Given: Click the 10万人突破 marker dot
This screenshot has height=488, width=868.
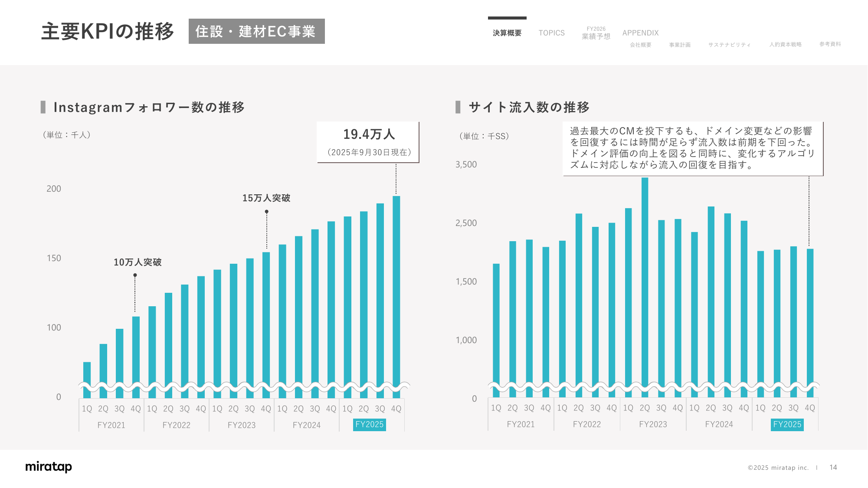Looking at the screenshot, I should click(135, 275).
